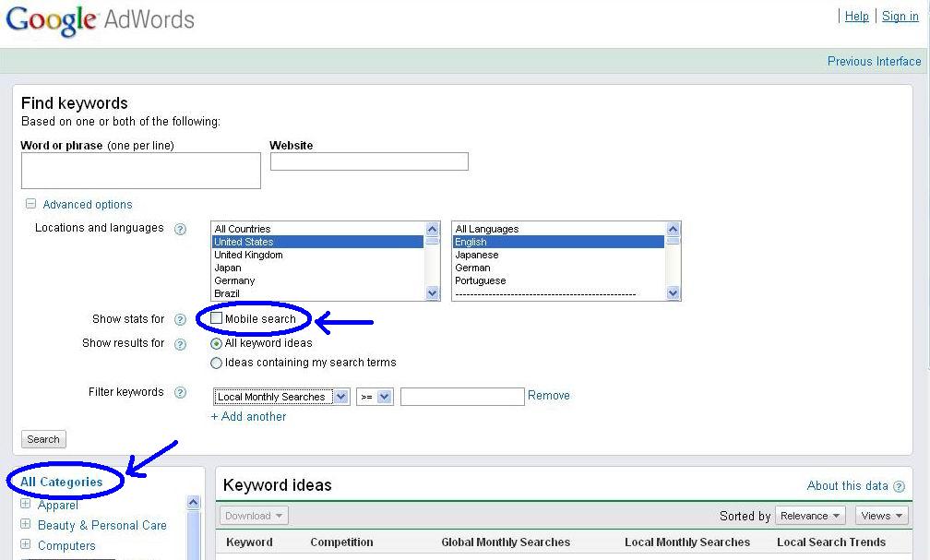Click help icon beside About this data
930x560 pixels.
pos(900,486)
